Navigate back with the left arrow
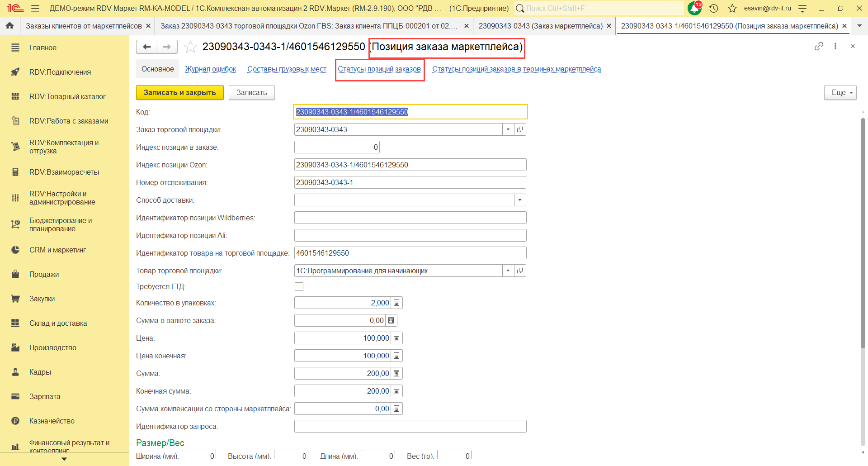Viewport: 868px width, 466px height. 146,47
